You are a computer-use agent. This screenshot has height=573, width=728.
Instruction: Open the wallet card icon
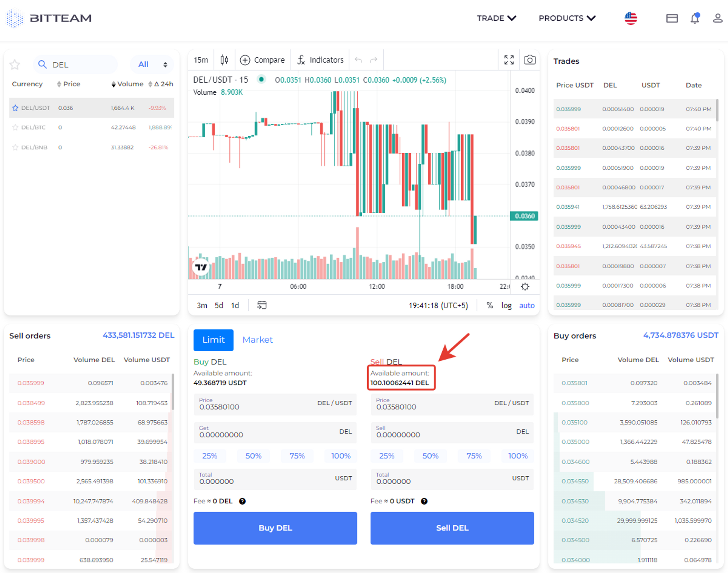(x=672, y=18)
